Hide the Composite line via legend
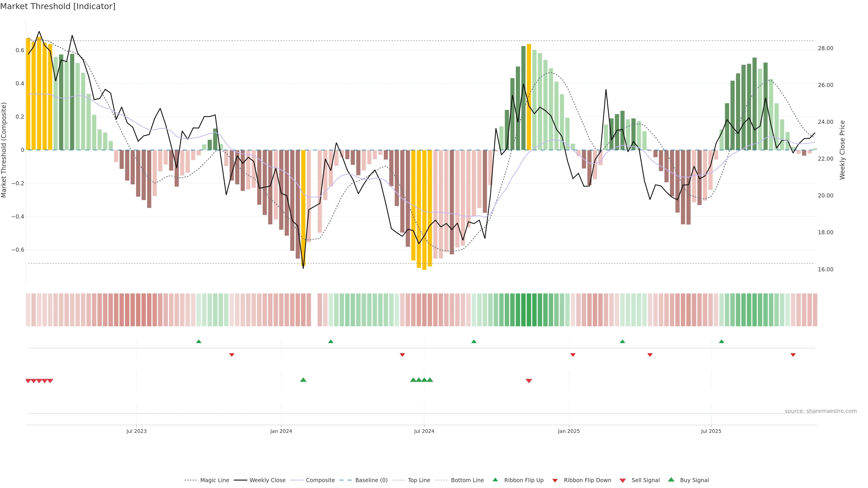 [x=320, y=480]
